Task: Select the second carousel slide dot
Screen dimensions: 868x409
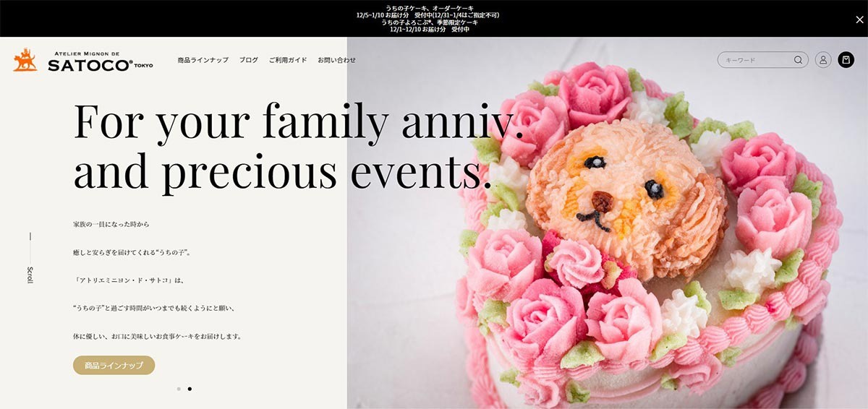Action: tap(190, 389)
